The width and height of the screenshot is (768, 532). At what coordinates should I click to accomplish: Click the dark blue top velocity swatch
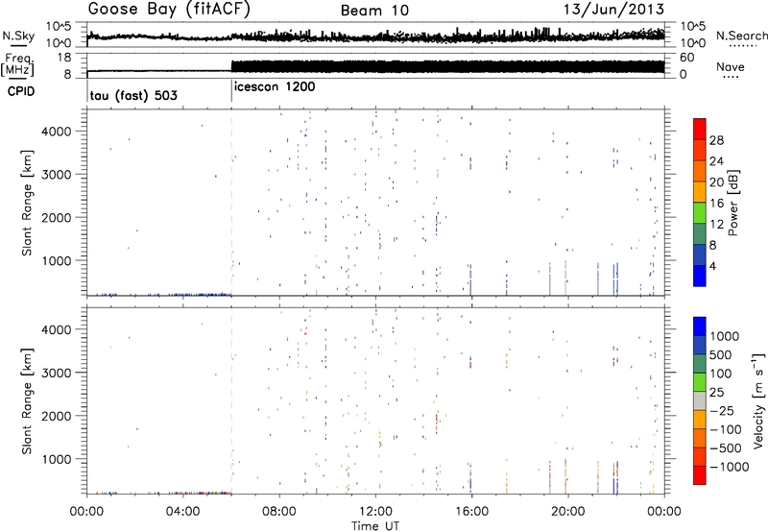(x=700, y=326)
